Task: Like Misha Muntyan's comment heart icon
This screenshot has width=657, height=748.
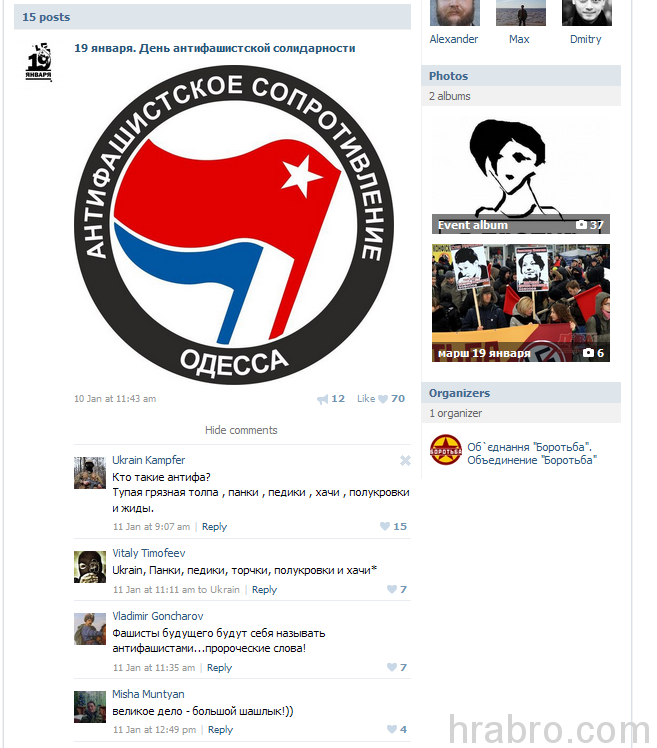Action: pos(392,729)
